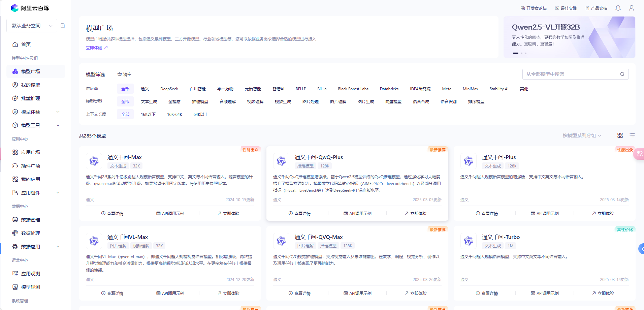The width and height of the screenshot is (644, 310).
Task: Open 应用广场 in the sidebar
Action: pyautogui.click(x=36, y=152)
